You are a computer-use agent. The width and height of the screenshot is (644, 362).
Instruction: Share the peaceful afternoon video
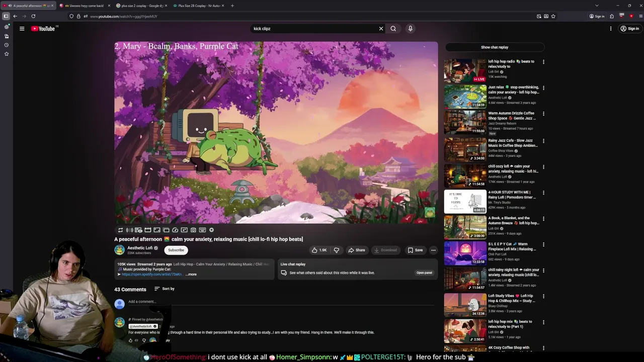pyautogui.click(x=357, y=250)
